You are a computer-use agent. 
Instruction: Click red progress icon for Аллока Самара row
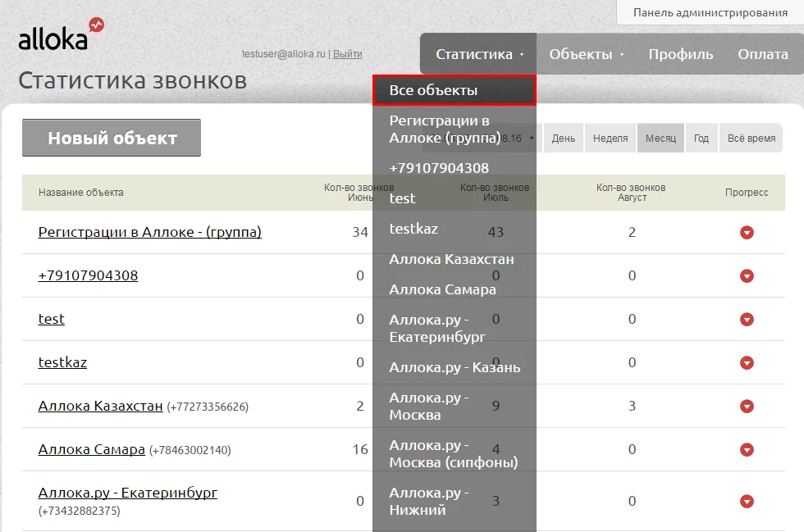[x=747, y=449]
